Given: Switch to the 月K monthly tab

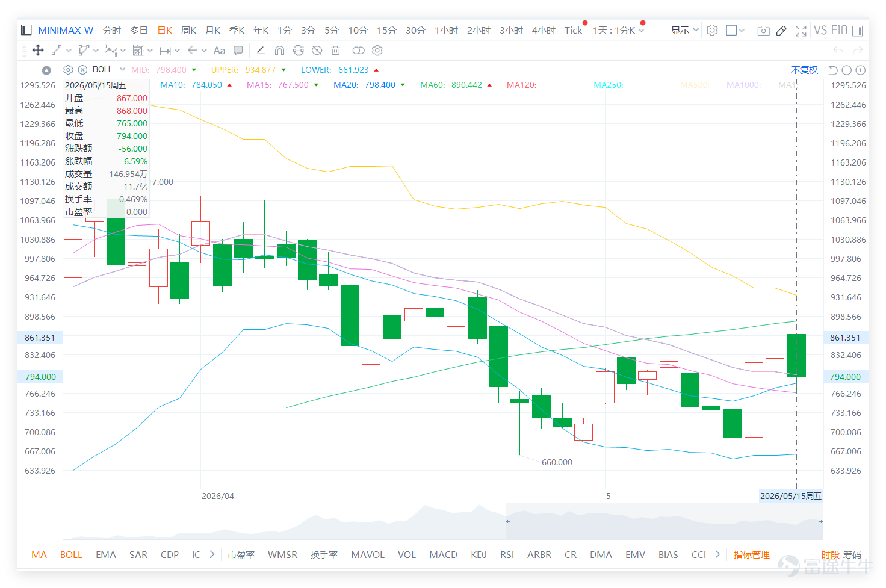Looking at the screenshot, I should tap(212, 30).
